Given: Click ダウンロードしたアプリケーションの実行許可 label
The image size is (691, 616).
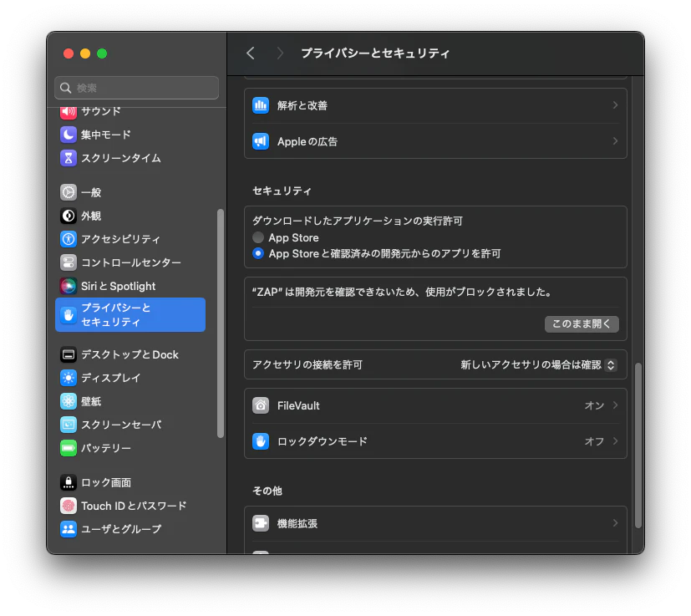Looking at the screenshot, I should tap(358, 221).
